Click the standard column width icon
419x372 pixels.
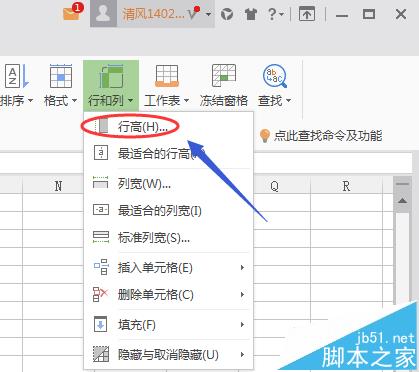(101, 237)
